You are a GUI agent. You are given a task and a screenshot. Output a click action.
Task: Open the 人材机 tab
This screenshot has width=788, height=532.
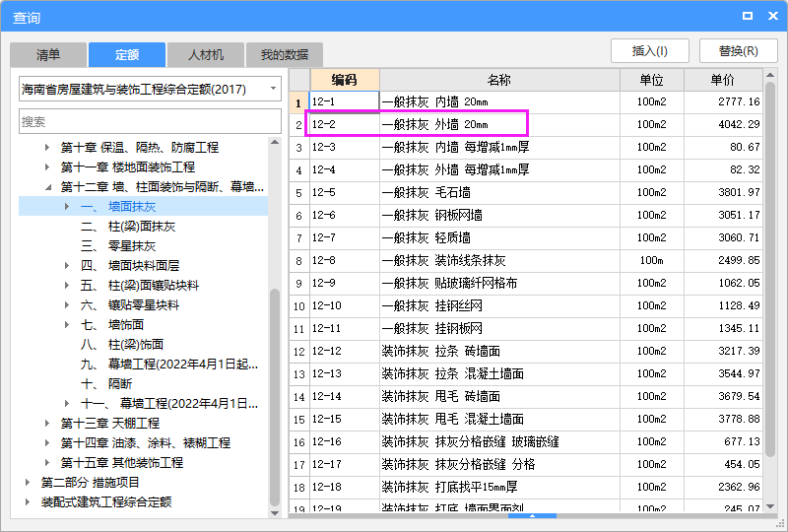point(206,54)
